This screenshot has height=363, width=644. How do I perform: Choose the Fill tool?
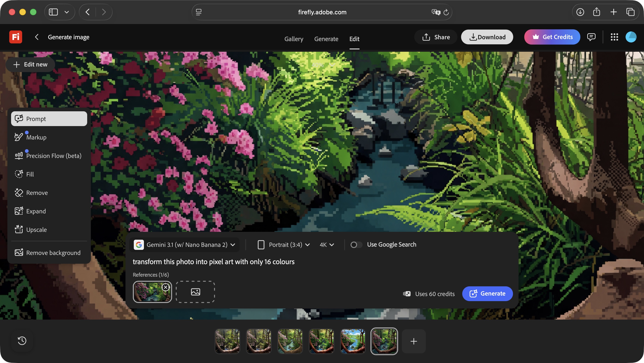[x=49, y=174]
